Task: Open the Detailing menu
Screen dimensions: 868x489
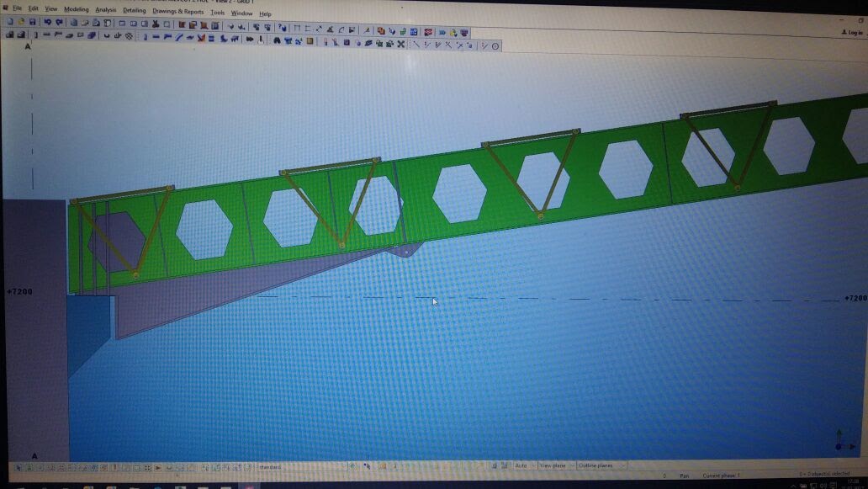Action: tap(134, 11)
